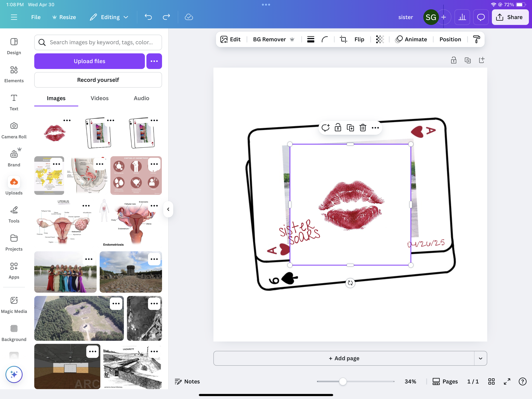Open options for prom group photo
532x399 pixels.
click(89, 259)
